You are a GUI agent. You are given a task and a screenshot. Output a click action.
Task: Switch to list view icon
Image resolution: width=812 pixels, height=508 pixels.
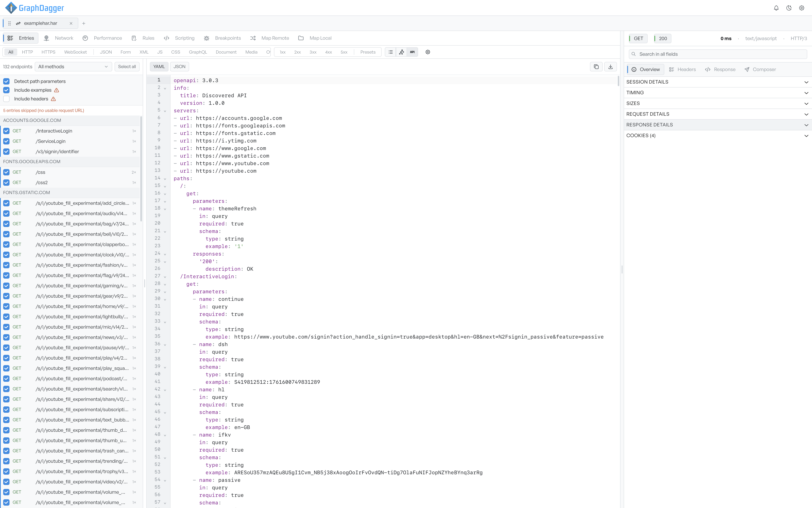coord(391,52)
